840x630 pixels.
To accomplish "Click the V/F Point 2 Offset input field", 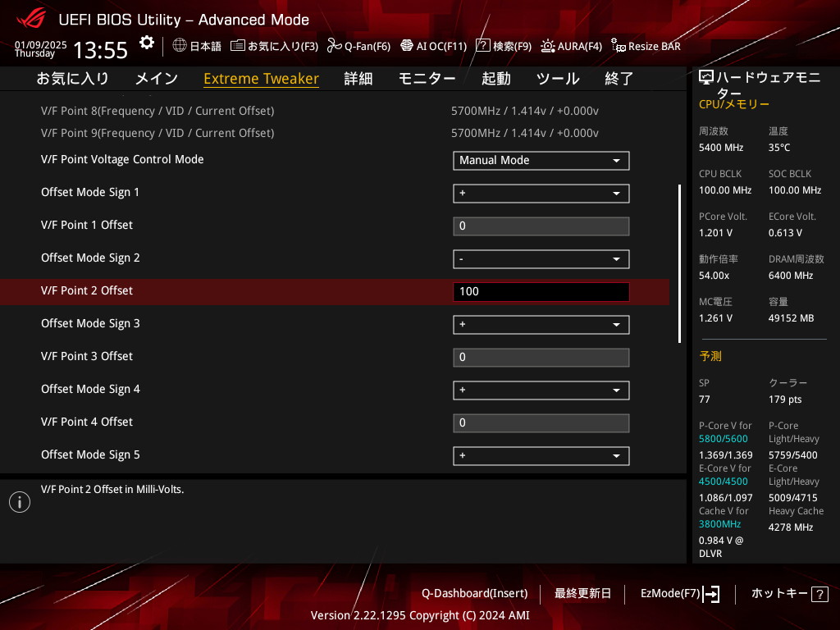I will click(541, 292).
